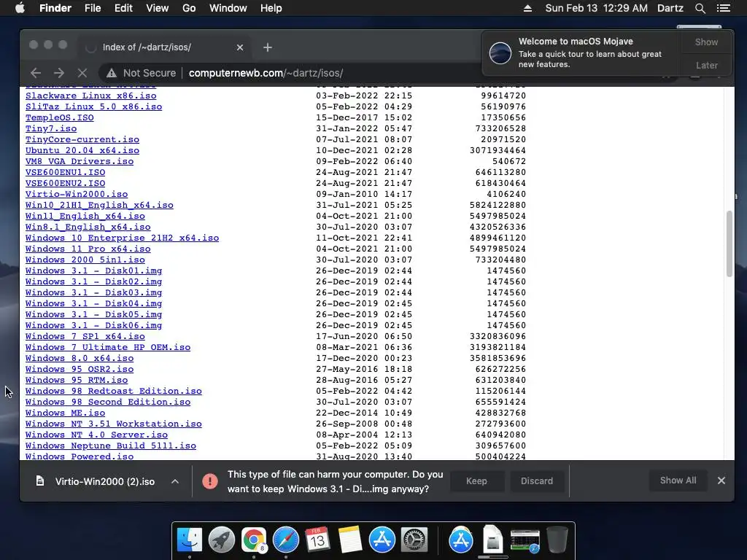
Task: Download Slackware_Linux_x86.iso
Action: click(x=91, y=96)
